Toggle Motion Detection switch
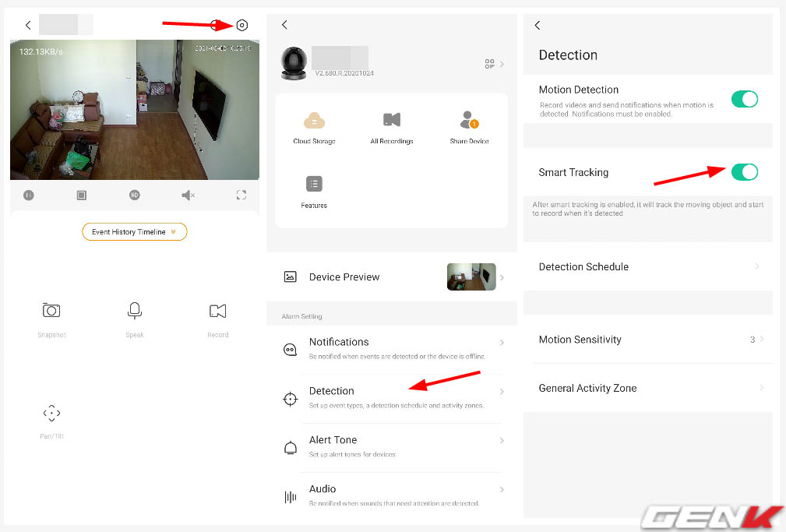 click(x=744, y=99)
